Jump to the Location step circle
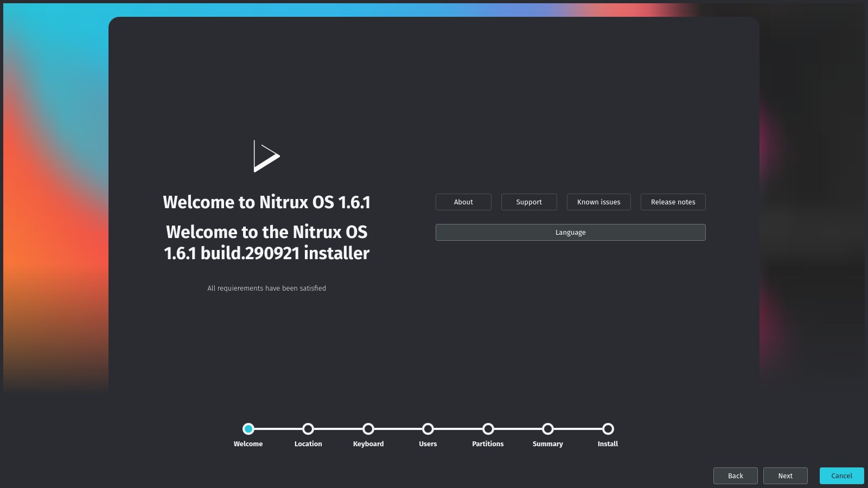 pyautogui.click(x=308, y=429)
